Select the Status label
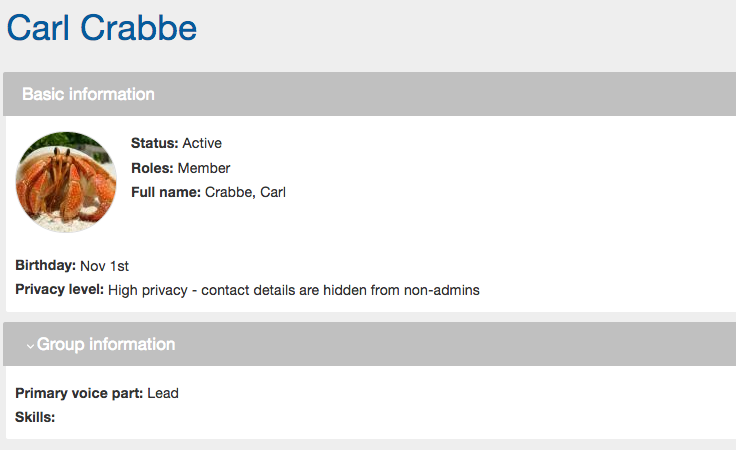The image size is (736, 450). (154, 143)
